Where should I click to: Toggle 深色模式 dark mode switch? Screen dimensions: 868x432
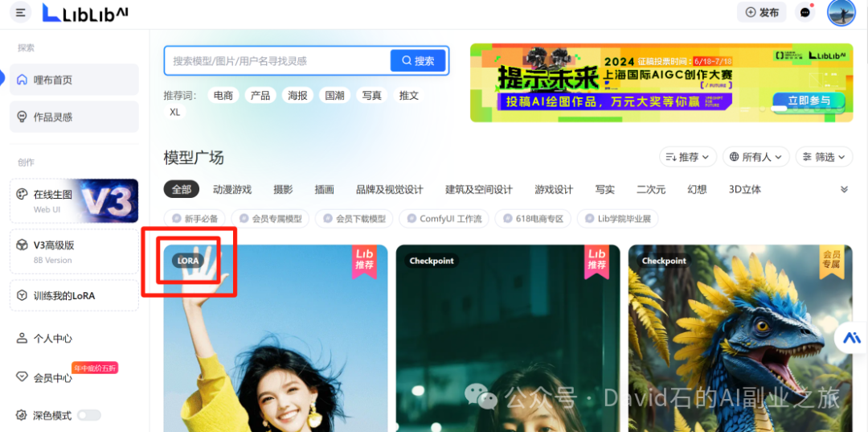pos(89,415)
